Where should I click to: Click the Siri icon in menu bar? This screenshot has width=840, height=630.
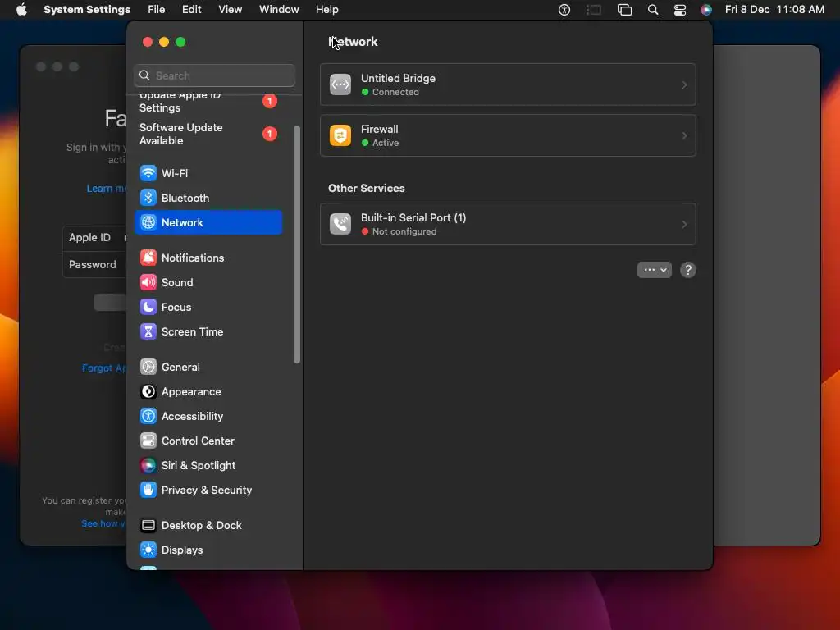706,10
